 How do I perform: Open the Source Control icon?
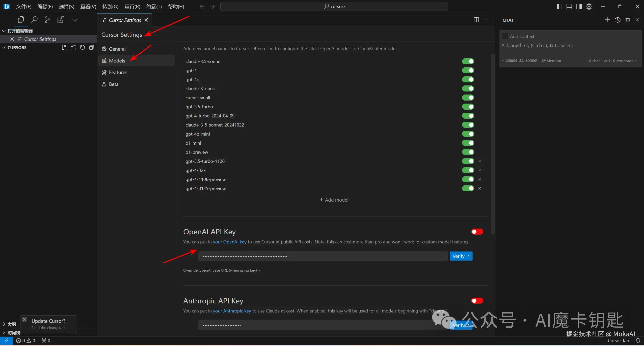(x=47, y=20)
